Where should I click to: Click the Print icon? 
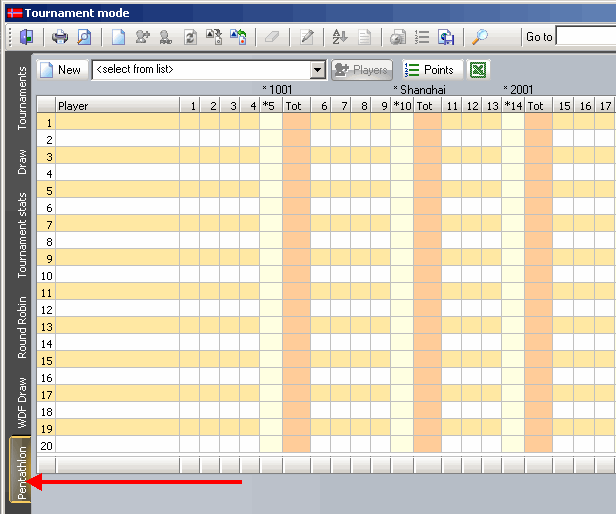tap(60, 37)
